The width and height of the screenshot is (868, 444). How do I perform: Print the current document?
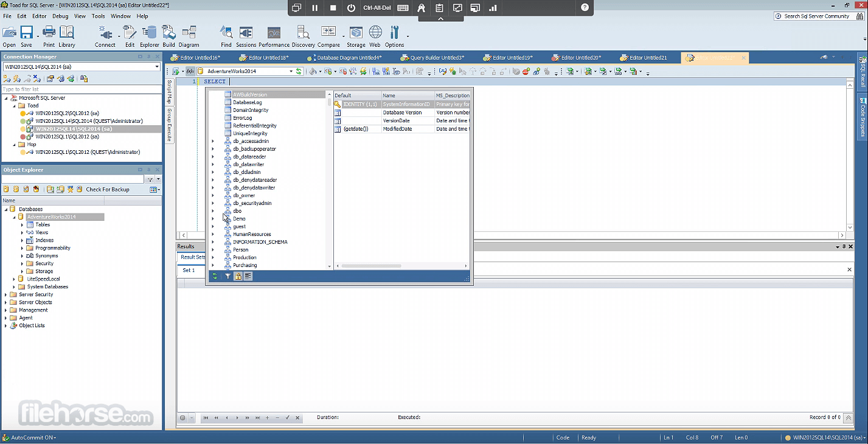click(49, 36)
